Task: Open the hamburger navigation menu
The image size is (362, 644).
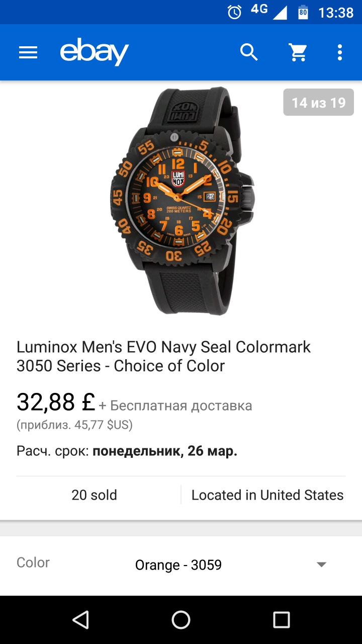Action: (28, 52)
